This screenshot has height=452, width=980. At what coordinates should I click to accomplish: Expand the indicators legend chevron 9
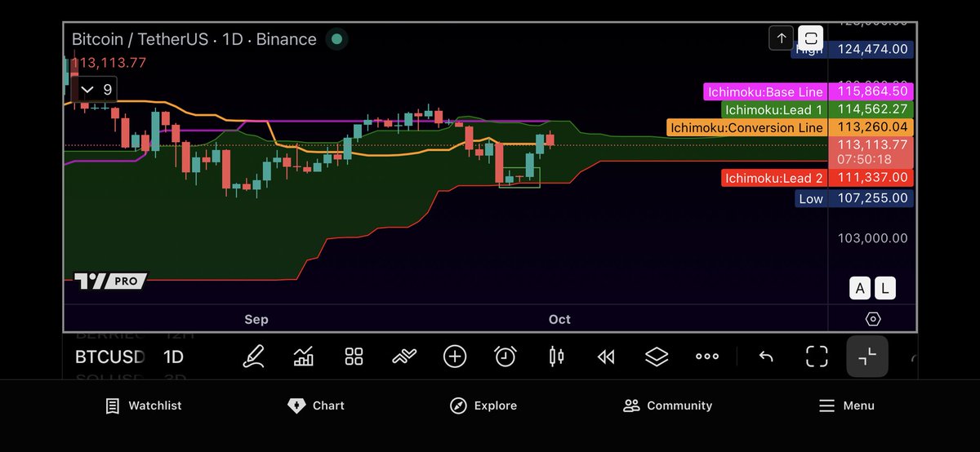pyautogui.click(x=96, y=90)
